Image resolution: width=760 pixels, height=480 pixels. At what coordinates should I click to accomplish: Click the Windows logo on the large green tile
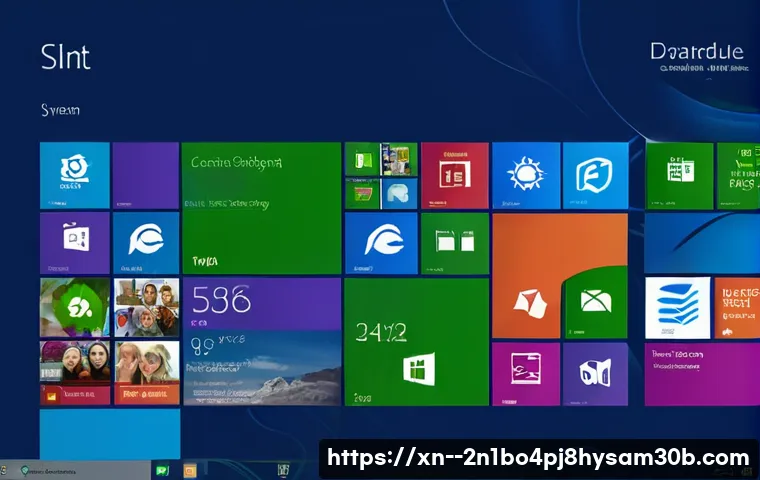419,369
